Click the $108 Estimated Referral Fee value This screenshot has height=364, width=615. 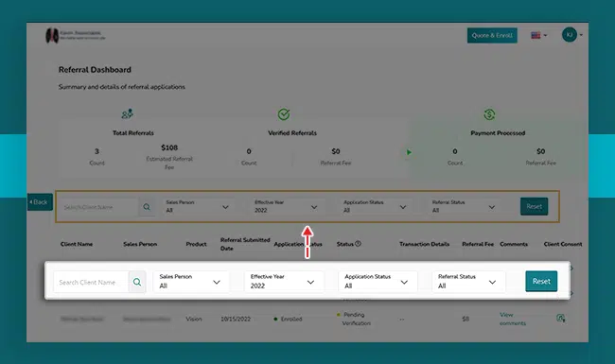point(169,147)
